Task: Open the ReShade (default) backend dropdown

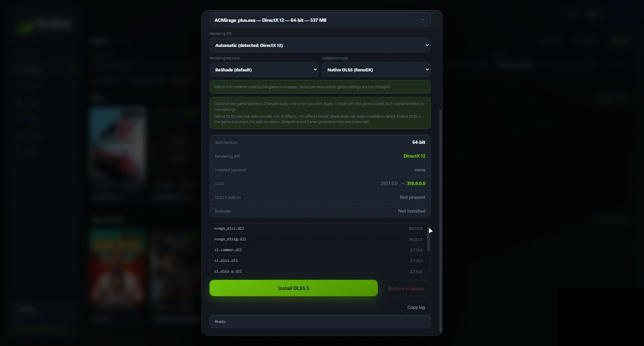Action: coord(264,70)
